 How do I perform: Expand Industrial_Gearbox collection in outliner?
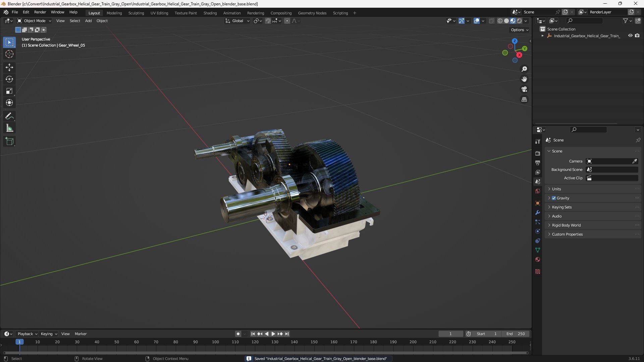click(543, 36)
